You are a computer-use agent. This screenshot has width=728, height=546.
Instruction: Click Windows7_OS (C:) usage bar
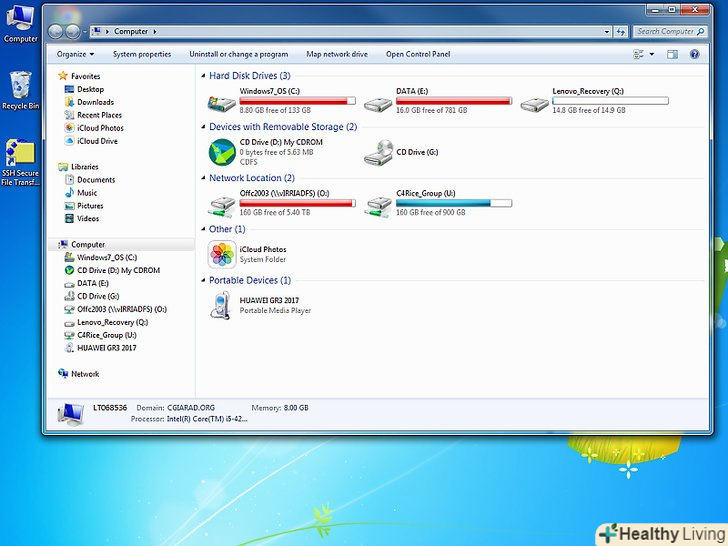coord(298,101)
